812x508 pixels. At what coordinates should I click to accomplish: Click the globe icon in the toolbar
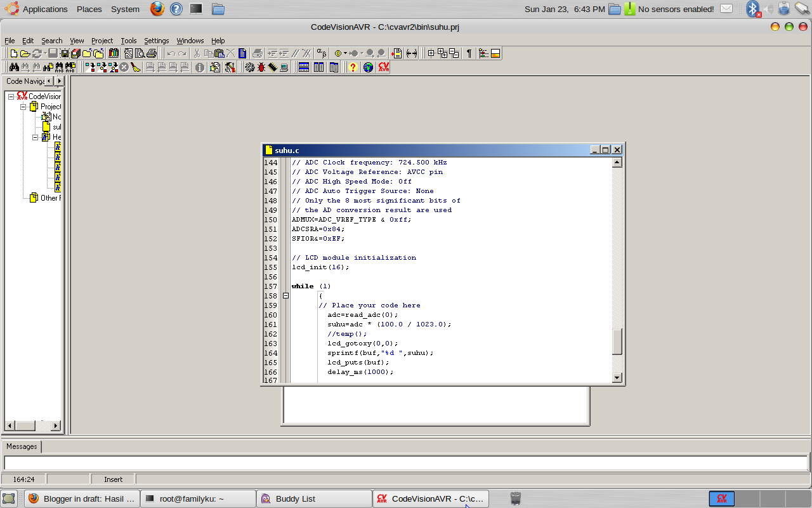(x=368, y=67)
